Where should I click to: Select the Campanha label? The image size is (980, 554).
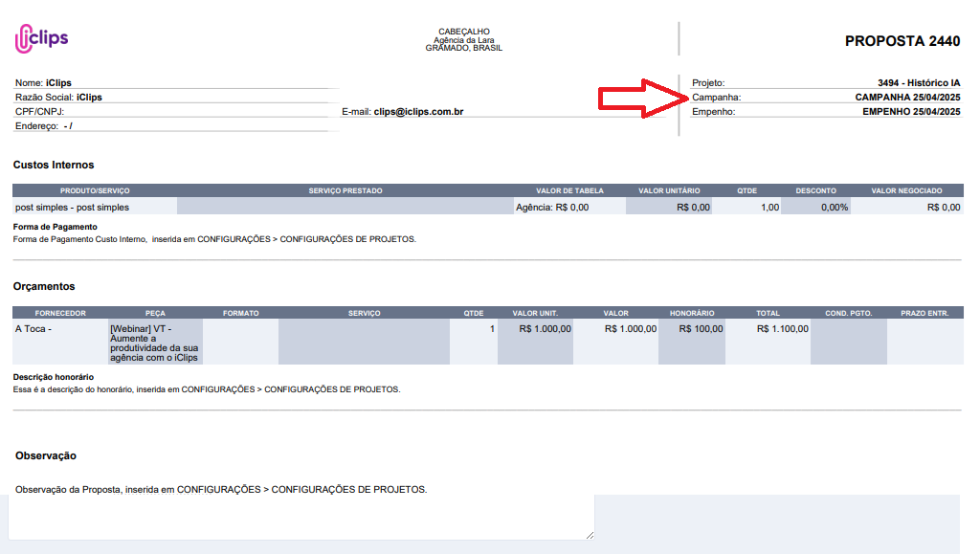tap(716, 98)
